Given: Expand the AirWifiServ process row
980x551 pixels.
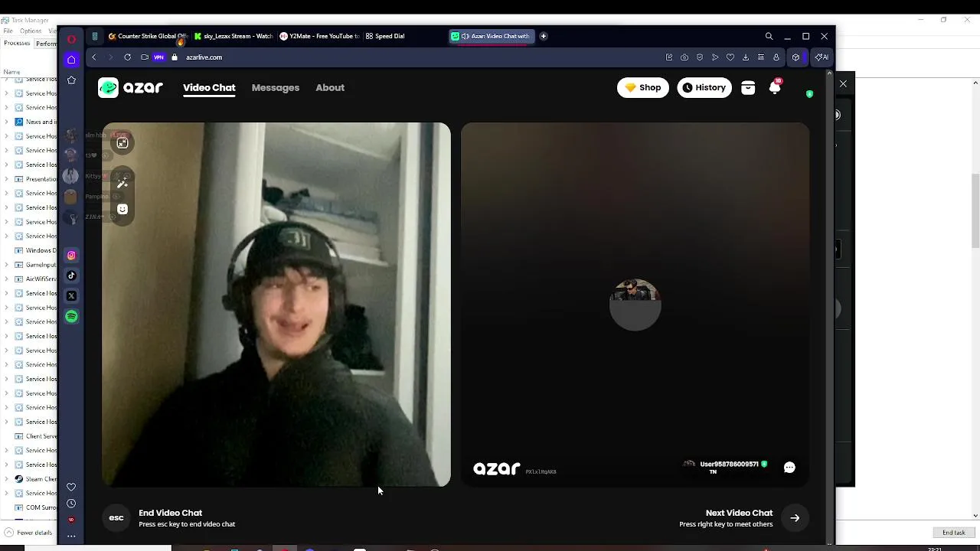Looking at the screenshot, I should (7, 279).
